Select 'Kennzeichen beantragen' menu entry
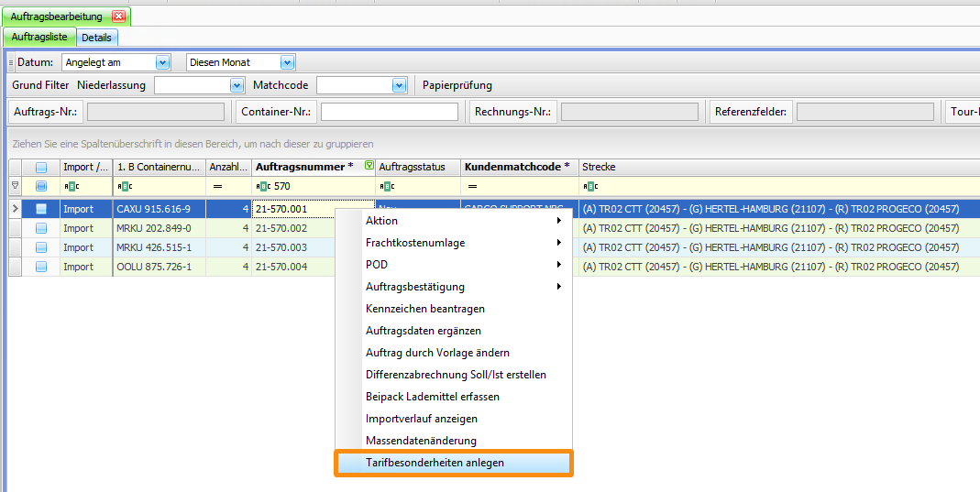Screen dimensions: 980x492 (x=424, y=309)
